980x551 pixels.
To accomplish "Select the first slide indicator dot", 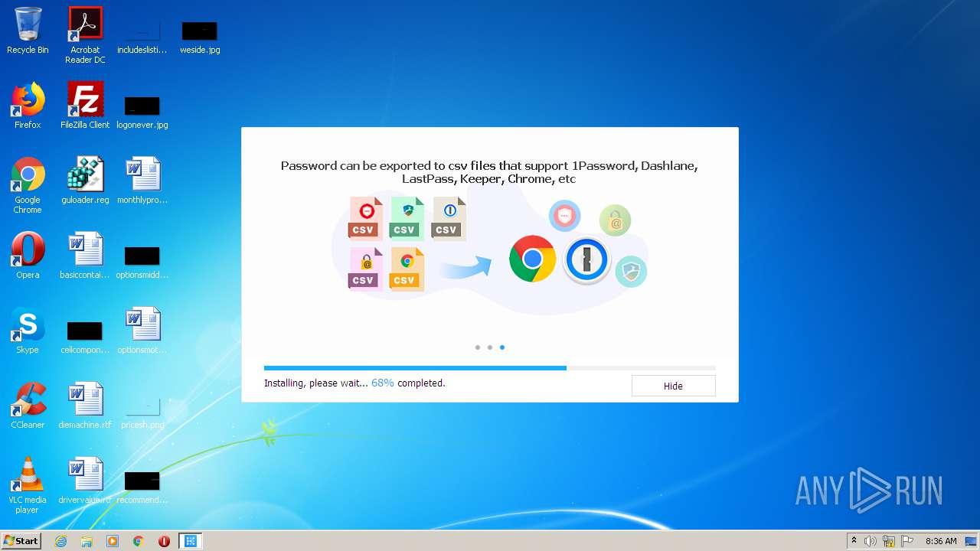I will tap(478, 347).
